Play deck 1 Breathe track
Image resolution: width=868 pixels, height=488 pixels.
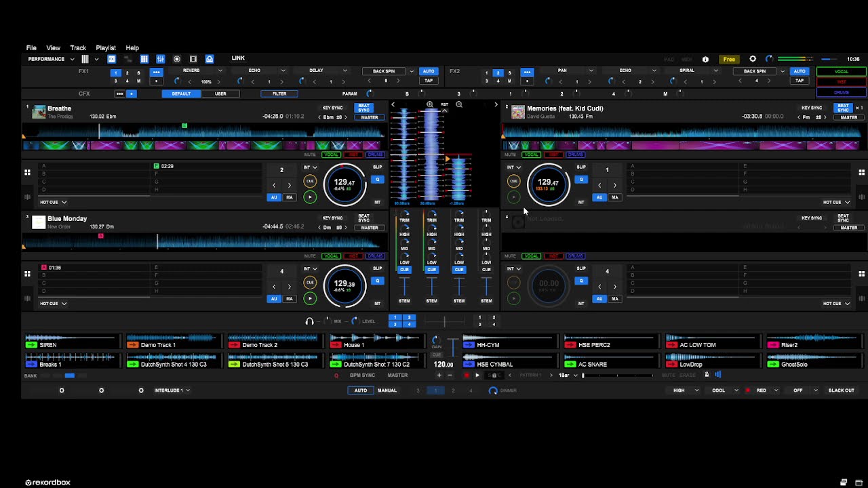tap(310, 197)
